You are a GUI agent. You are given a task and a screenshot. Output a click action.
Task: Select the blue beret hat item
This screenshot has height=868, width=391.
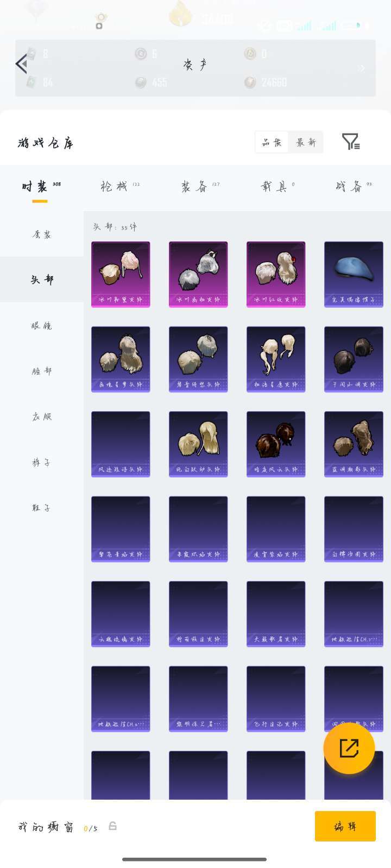point(354,275)
